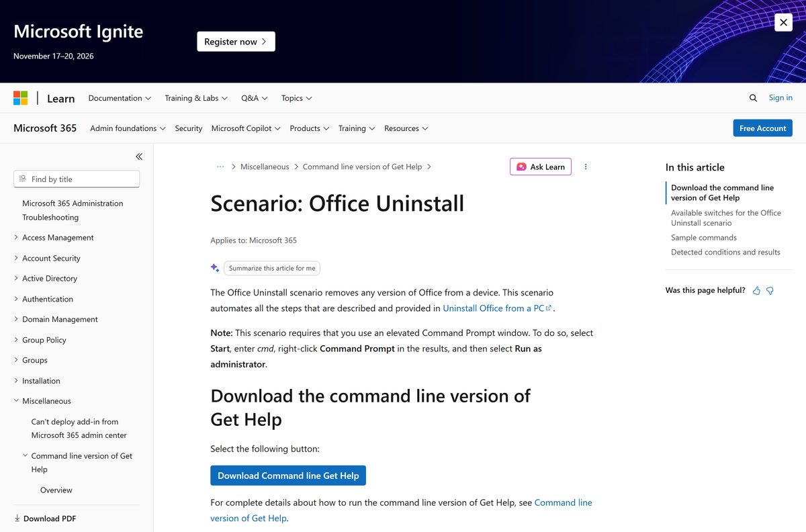The height and width of the screenshot is (532, 806).
Task: Expand the Admin foundations menu
Action: [128, 128]
